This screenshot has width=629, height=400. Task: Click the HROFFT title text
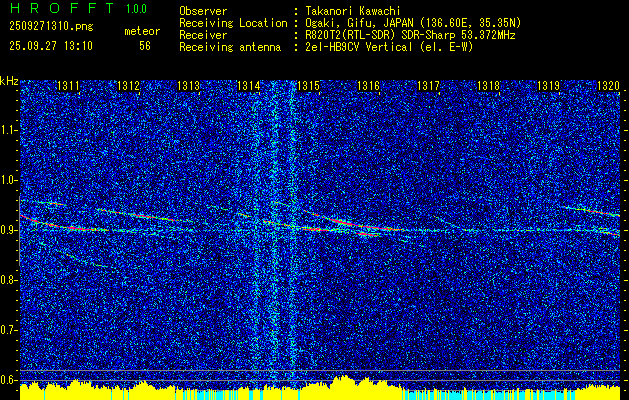pyautogui.click(x=62, y=8)
